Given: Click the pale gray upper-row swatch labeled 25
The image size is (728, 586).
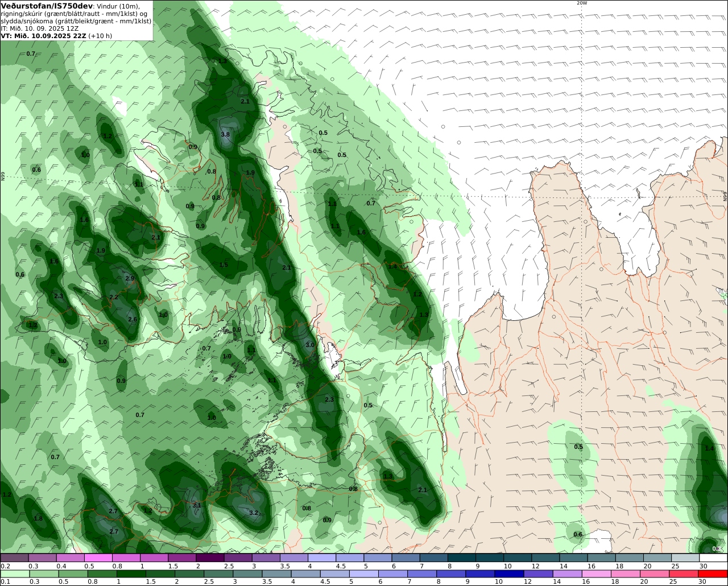Looking at the screenshot, I should click(685, 558).
